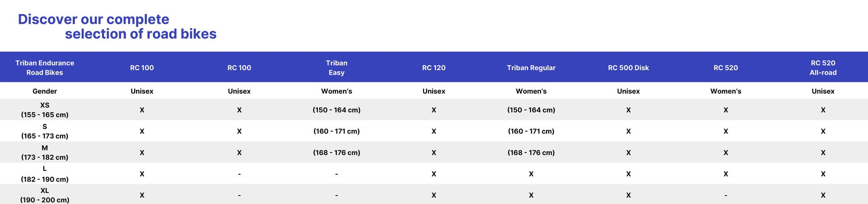Click the XS (155 - 165 cm) size label
This screenshot has width=868, height=204.
point(45,110)
